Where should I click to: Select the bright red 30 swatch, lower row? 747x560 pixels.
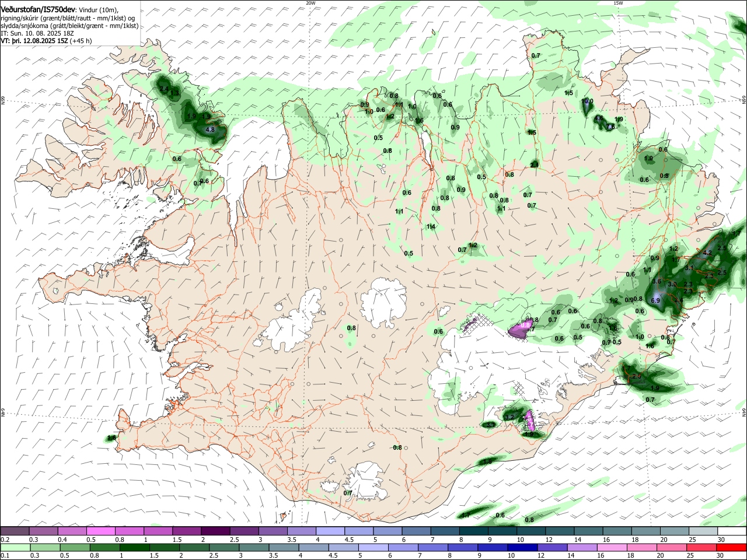tap(732, 547)
